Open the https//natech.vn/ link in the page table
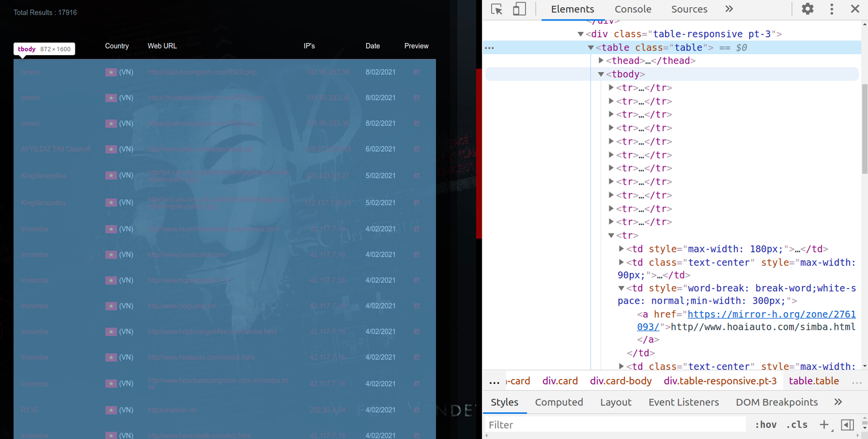Viewport: 868px width, 439px height. tap(173, 410)
